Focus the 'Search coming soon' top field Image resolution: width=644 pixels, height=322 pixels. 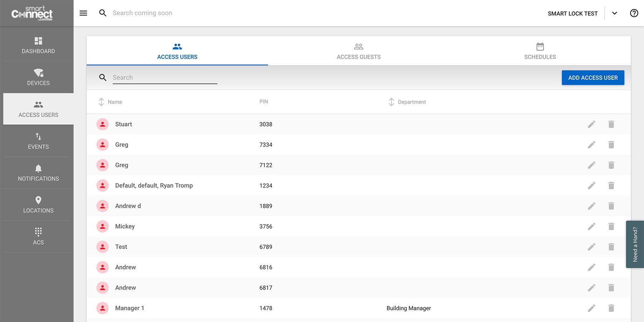[x=142, y=13]
